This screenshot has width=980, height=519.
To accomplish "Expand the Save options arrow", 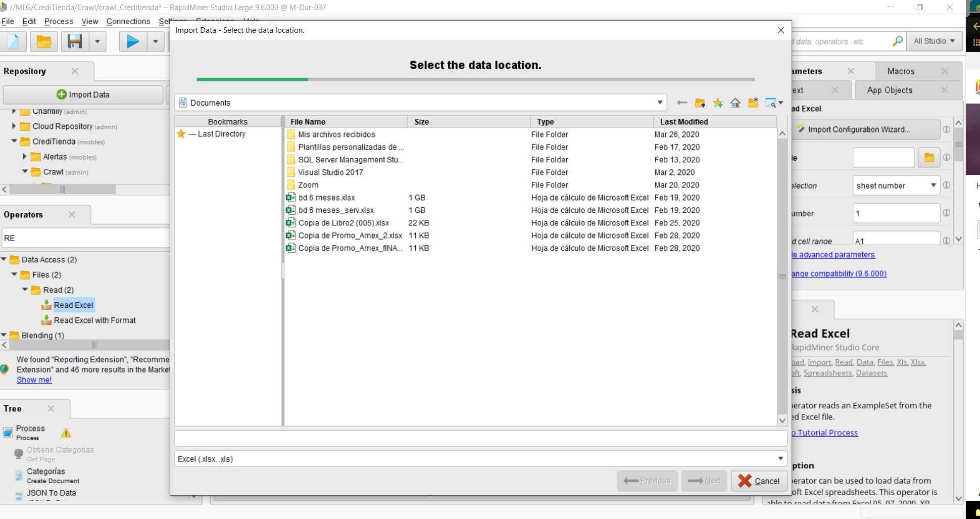I will click(97, 41).
